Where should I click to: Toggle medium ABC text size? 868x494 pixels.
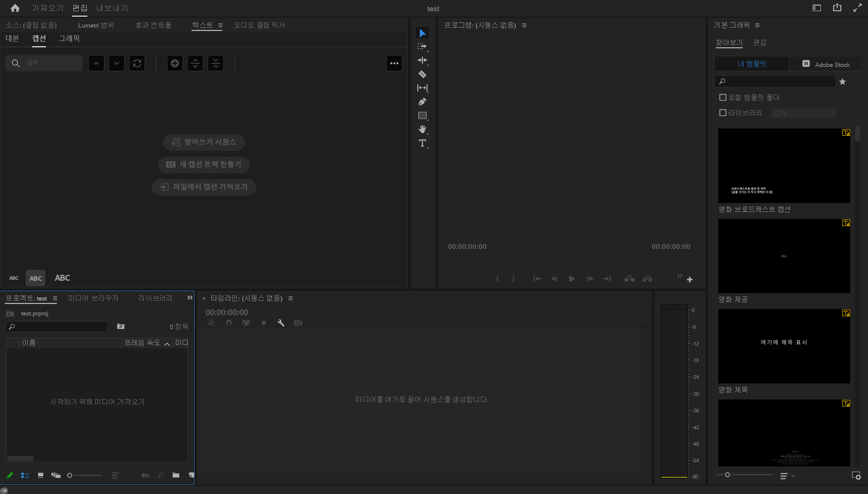click(35, 278)
